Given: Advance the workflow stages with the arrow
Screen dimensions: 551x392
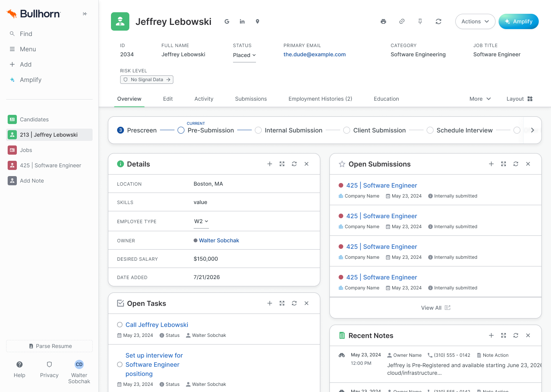Looking at the screenshot, I should pos(532,130).
